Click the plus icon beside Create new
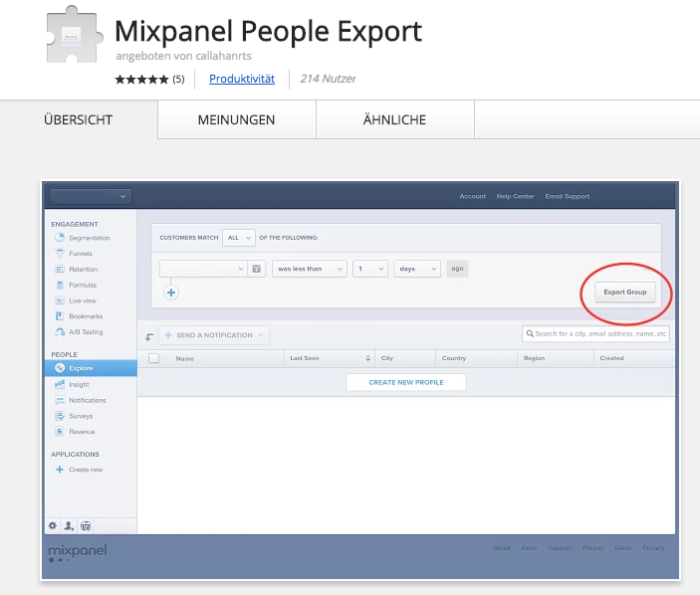Image resolution: width=700 pixels, height=595 pixels. tap(60, 470)
